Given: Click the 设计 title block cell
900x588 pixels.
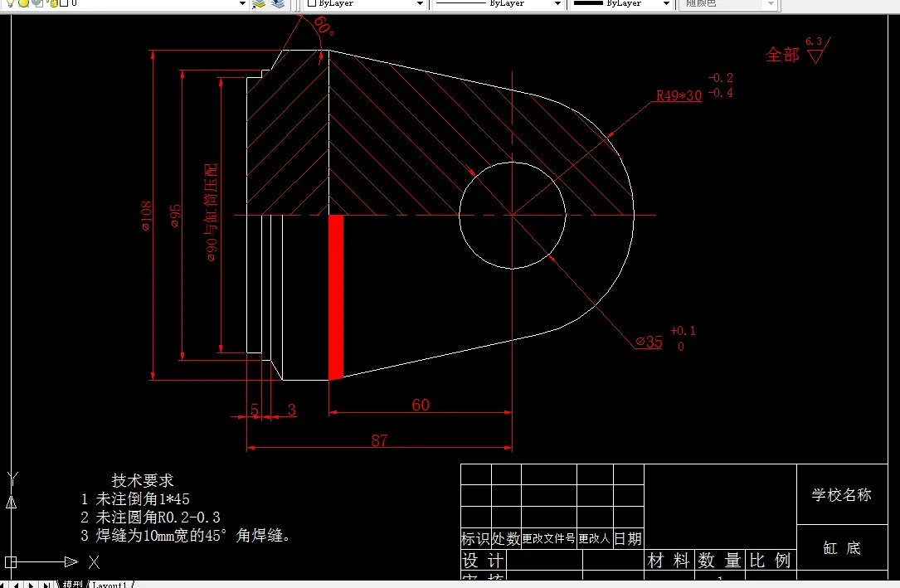Looking at the screenshot, I should [484, 560].
